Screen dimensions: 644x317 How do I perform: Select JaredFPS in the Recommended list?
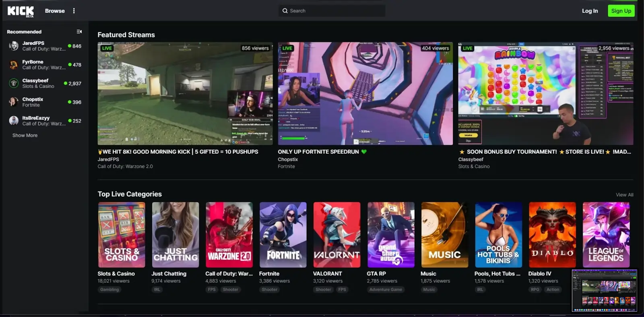pyautogui.click(x=44, y=46)
